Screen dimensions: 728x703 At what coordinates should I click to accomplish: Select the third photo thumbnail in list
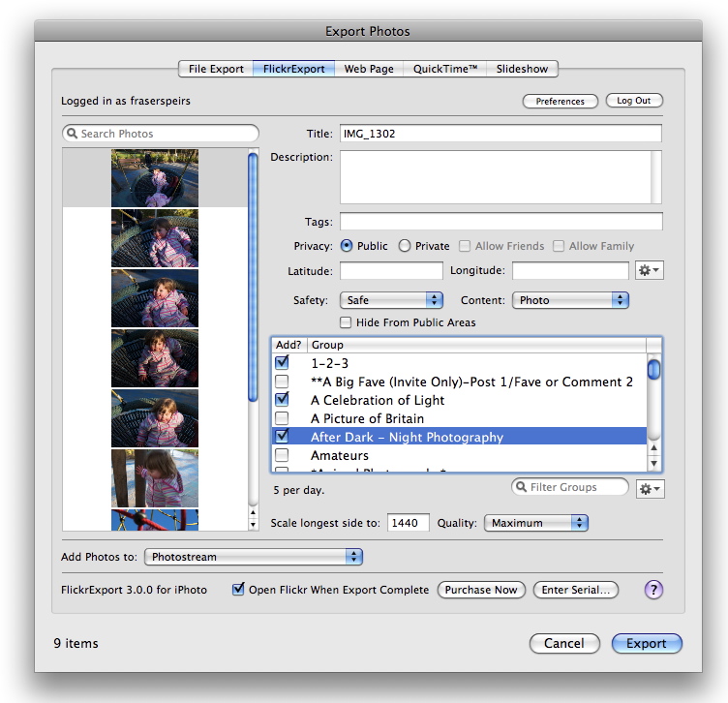tap(155, 298)
